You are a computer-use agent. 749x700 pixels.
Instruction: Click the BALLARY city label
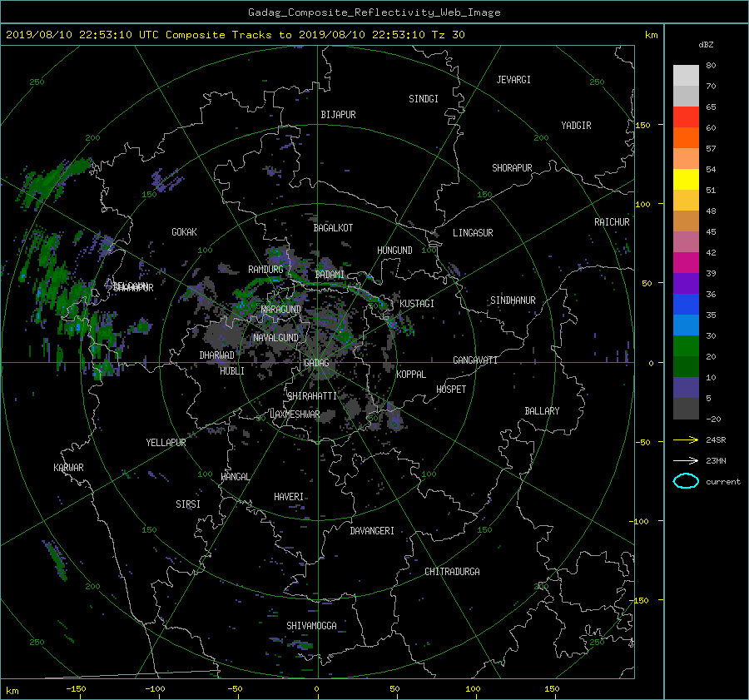click(x=542, y=411)
